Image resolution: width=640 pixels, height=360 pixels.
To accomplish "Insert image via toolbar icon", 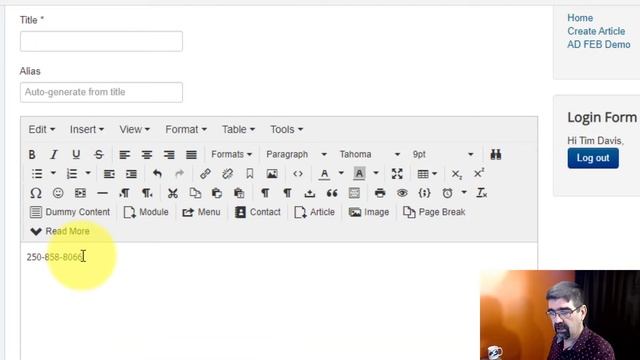I will point(272,174).
